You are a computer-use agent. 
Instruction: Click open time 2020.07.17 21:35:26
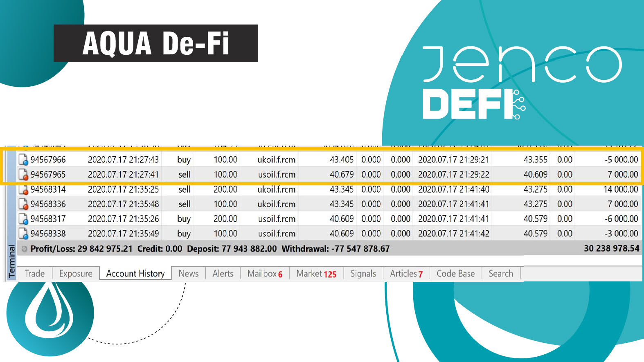tap(123, 219)
